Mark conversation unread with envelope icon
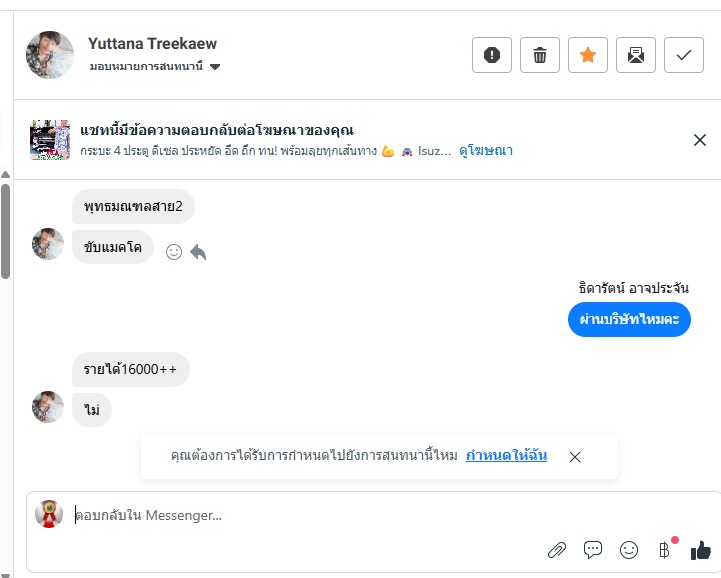Viewport: 721px width, 578px height. pos(636,55)
